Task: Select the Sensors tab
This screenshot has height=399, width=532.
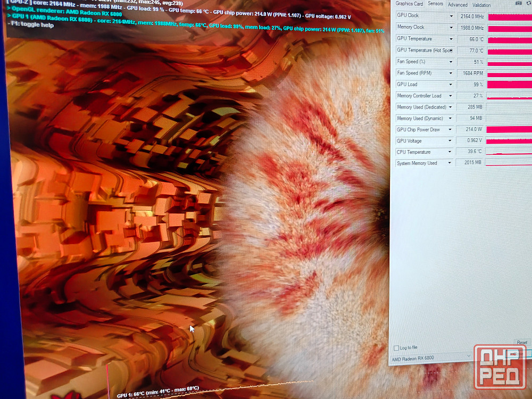Action: click(x=435, y=4)
